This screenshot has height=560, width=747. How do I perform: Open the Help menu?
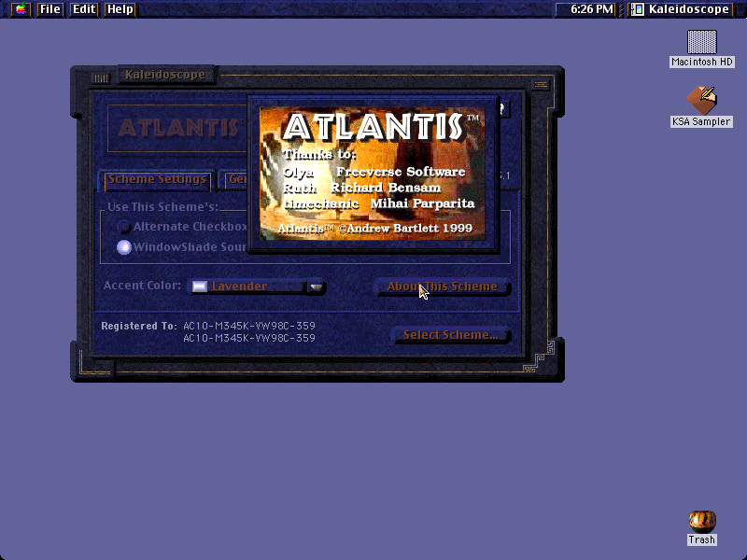pyautogui.click(x=120, y=9)
